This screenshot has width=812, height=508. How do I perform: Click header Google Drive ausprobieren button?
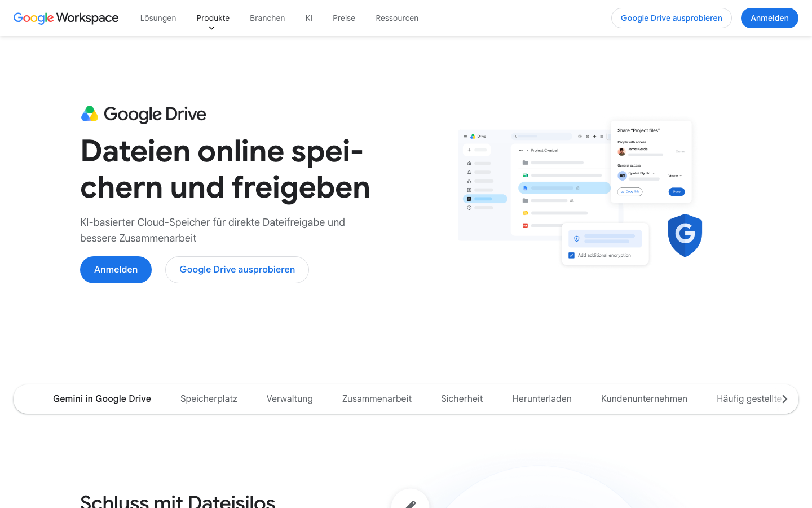click(x=672, y=18)
